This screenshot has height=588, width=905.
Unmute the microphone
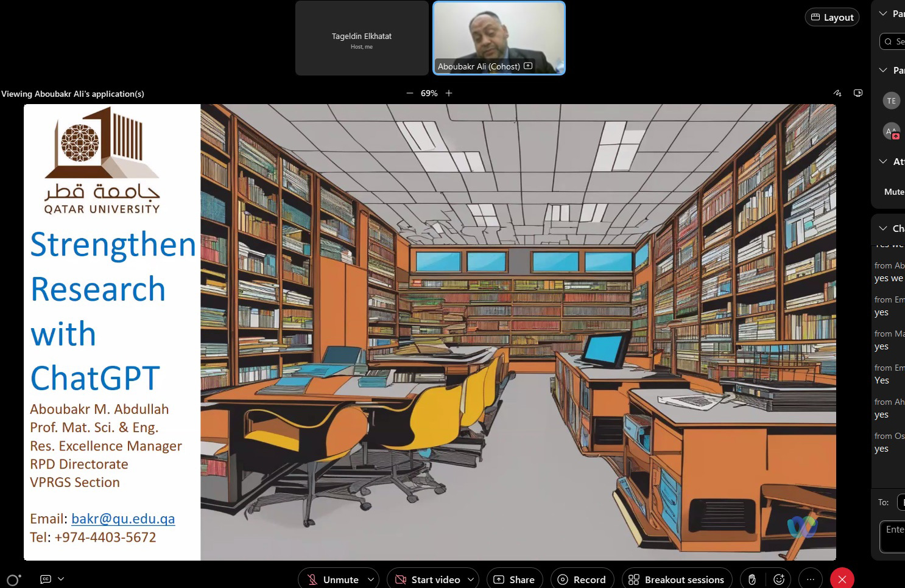click(333, 579)
